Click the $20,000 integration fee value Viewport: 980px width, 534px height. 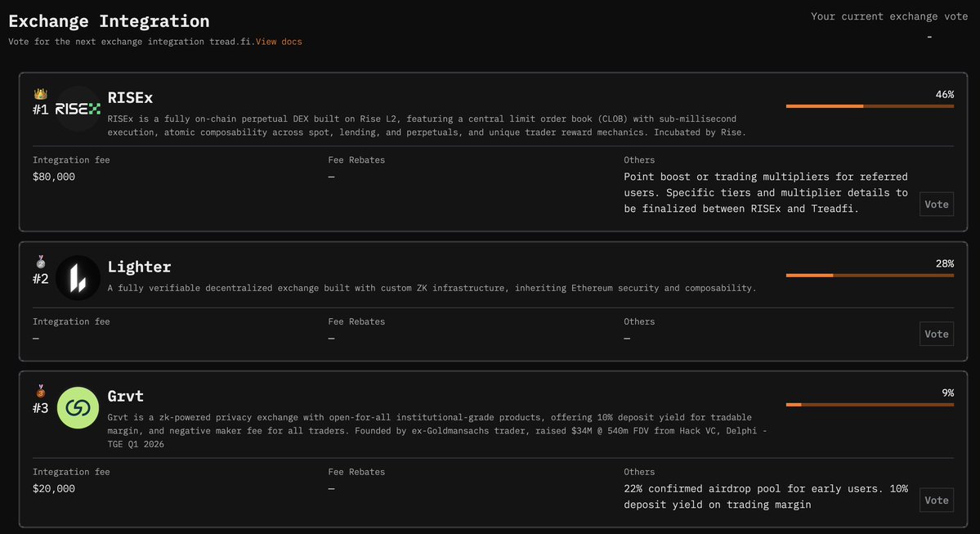click(x=54, y=489)
